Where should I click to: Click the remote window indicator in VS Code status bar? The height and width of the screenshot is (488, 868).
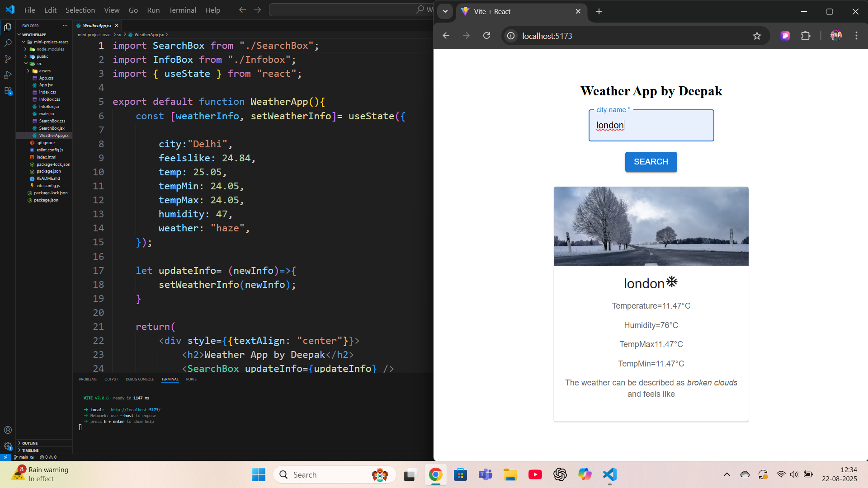coord(5,457)
